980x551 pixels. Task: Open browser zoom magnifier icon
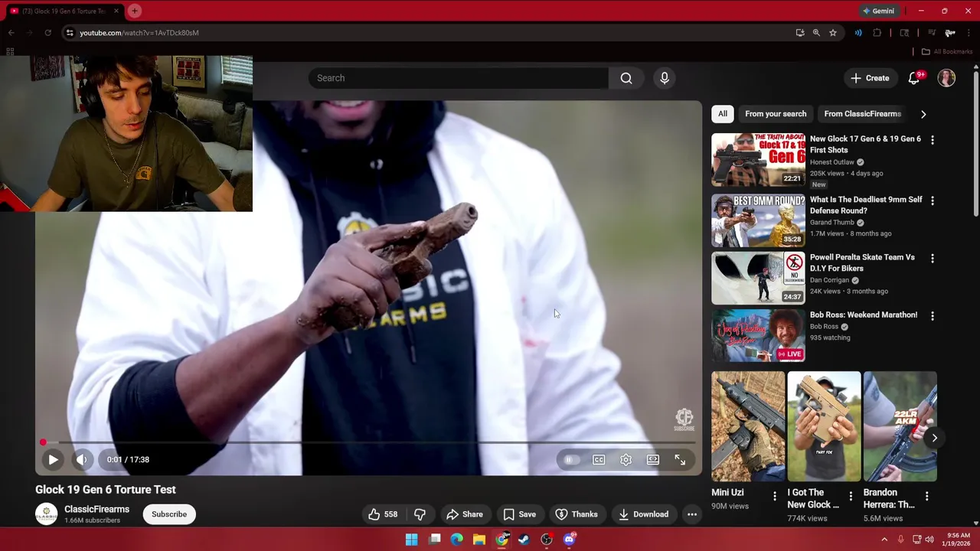[816, 33]
